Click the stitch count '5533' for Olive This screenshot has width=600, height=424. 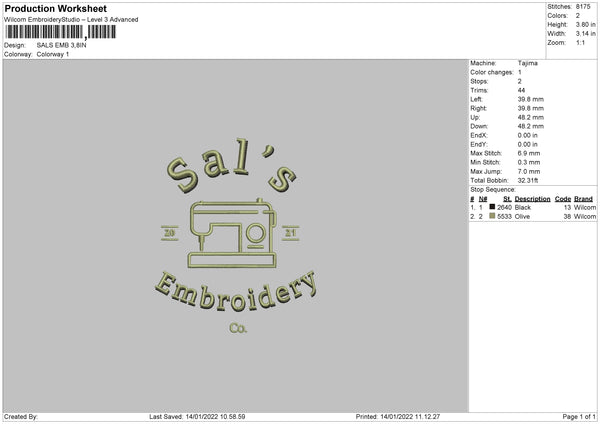pos(504,217)
